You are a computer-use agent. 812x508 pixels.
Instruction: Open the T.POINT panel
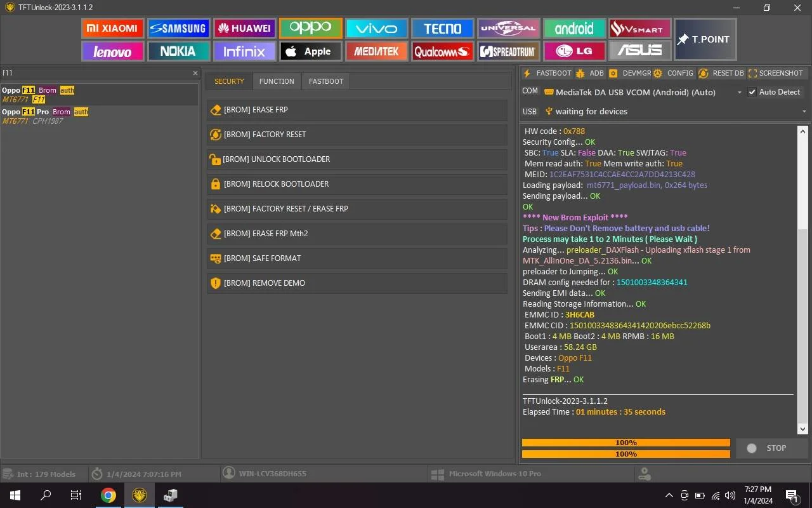click(x=705, y=39)
